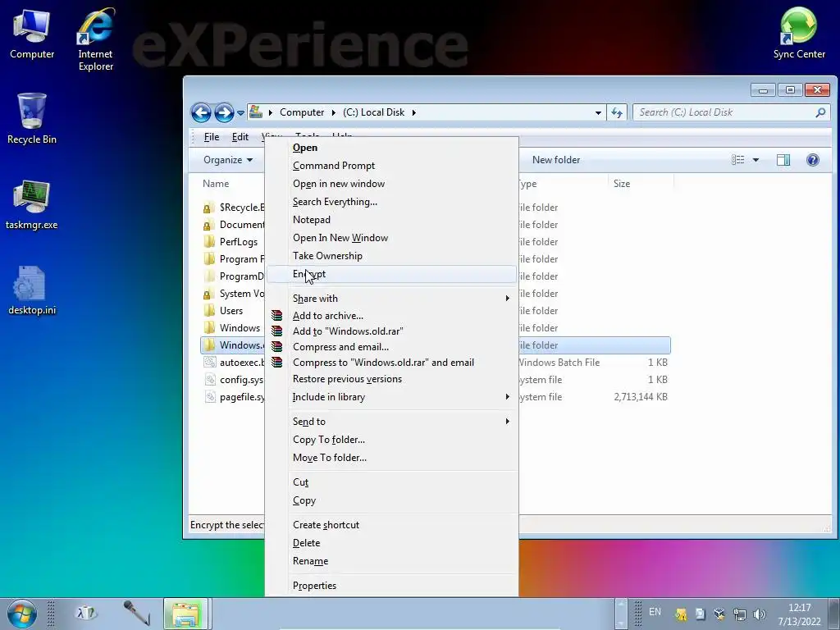Launch the Internet Explorer desktop shortcut
The width and height of the screenshot is (840, 630).
pyautogui.click(x=95, y=39)
